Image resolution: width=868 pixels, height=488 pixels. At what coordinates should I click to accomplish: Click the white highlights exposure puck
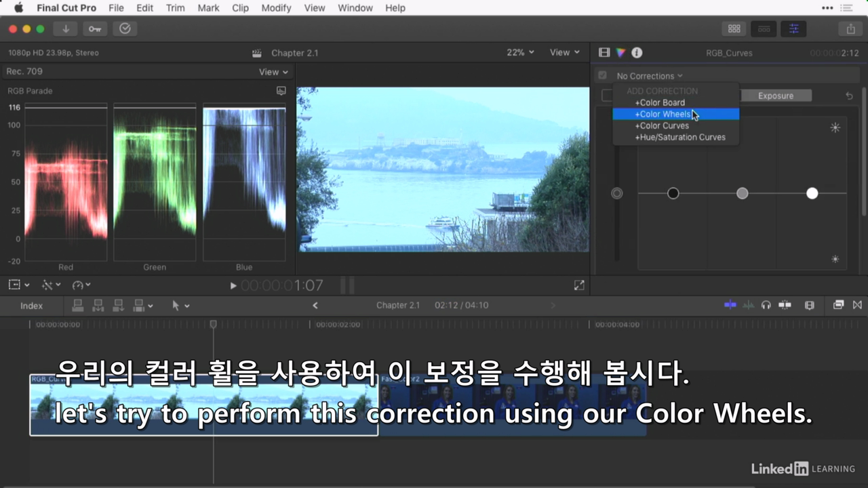click(x=812, y=193)
